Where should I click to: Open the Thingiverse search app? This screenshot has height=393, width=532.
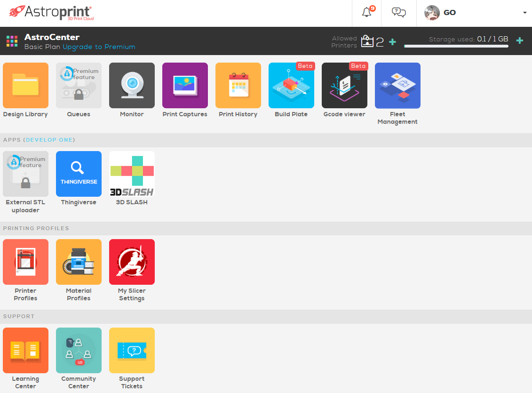(x=79, y=174)
